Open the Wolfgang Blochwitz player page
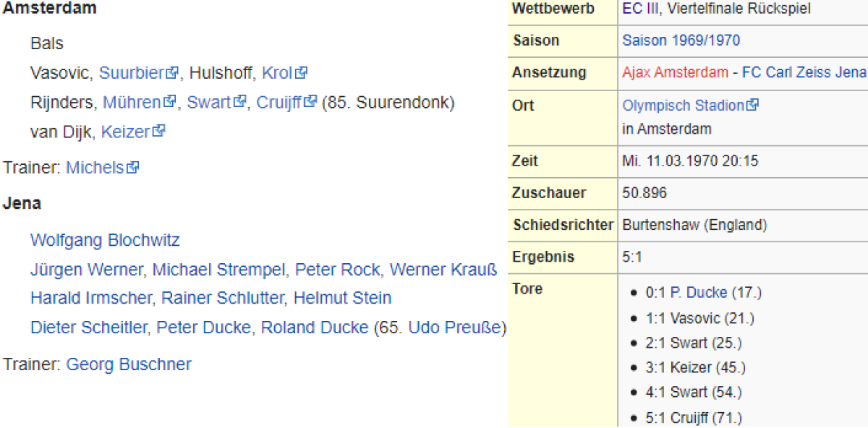The width and height of the screenshot is (868, 428). pyautogui.click(x=105, y=240)
